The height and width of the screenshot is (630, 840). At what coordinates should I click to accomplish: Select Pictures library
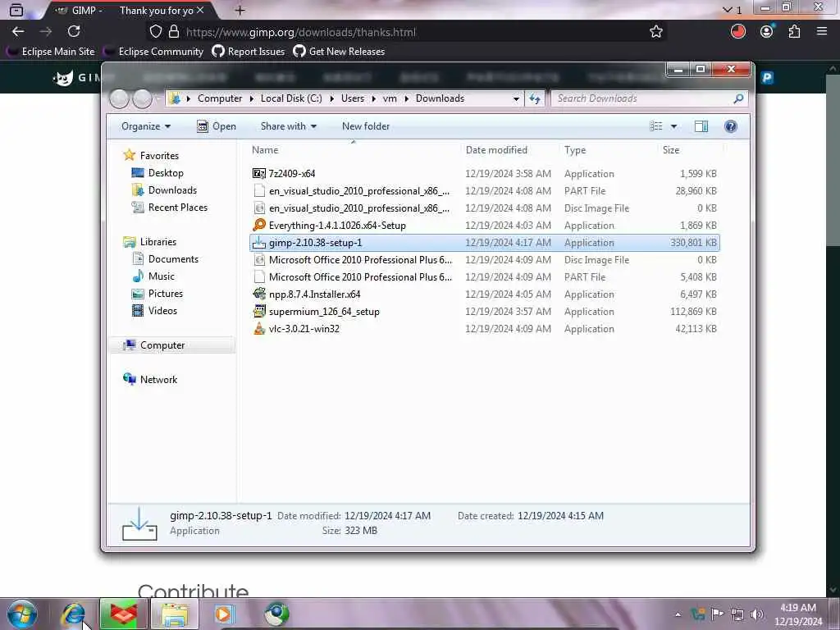tap(157, 294)
